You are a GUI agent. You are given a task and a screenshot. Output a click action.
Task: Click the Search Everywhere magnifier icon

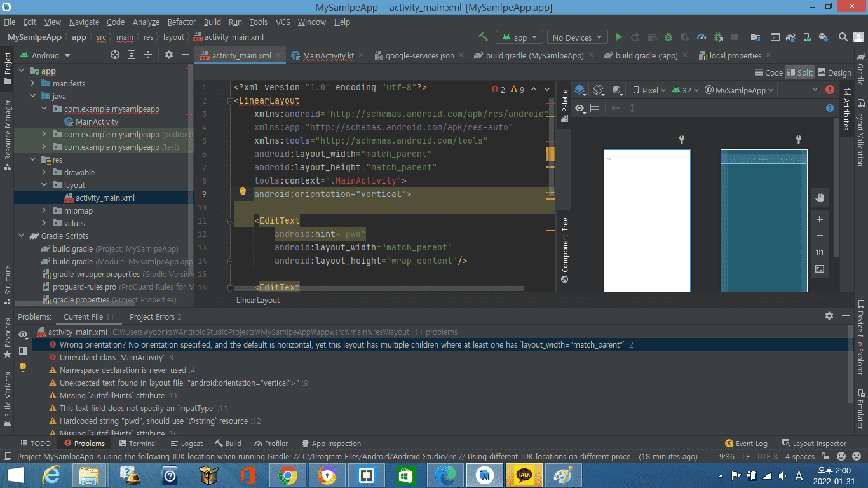[x=843, y=37]
